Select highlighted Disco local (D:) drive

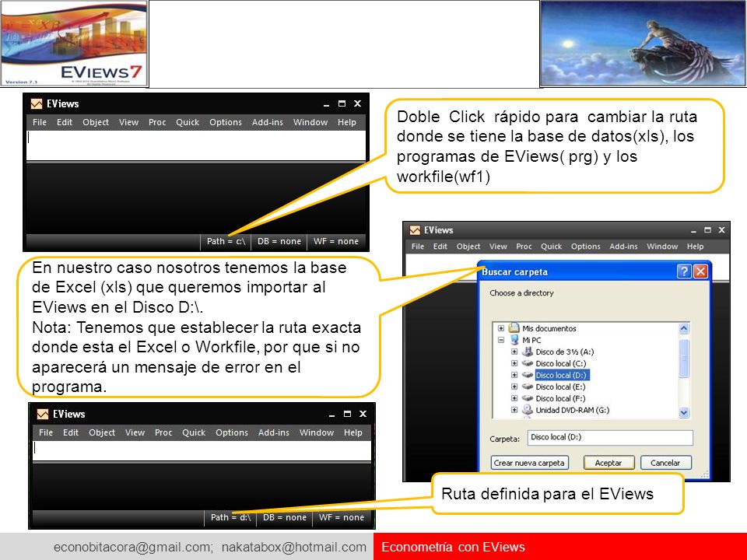561,375
